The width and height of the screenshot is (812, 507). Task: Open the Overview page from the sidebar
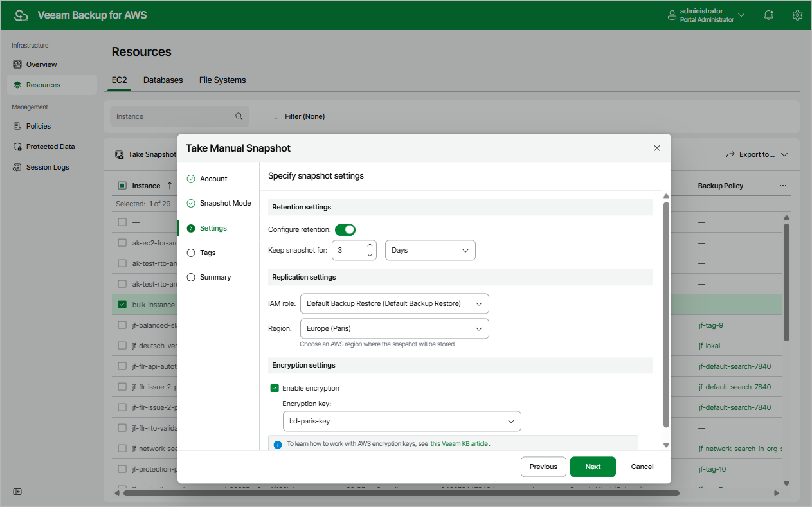[x=42, y=64]
